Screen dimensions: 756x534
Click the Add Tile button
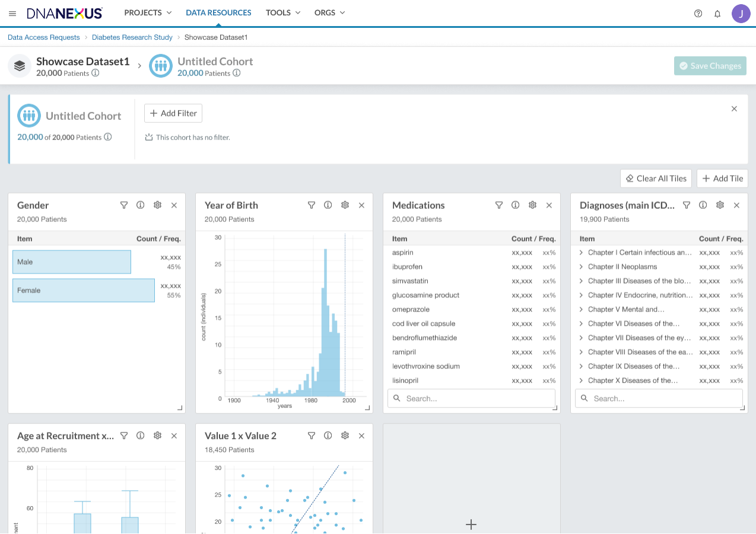(x=722, y=179)
